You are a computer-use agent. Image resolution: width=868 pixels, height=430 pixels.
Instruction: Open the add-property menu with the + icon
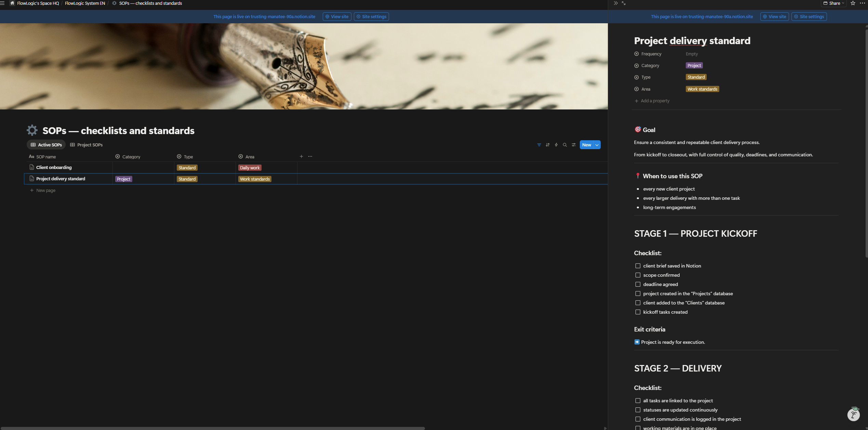[x=301, y=156]
